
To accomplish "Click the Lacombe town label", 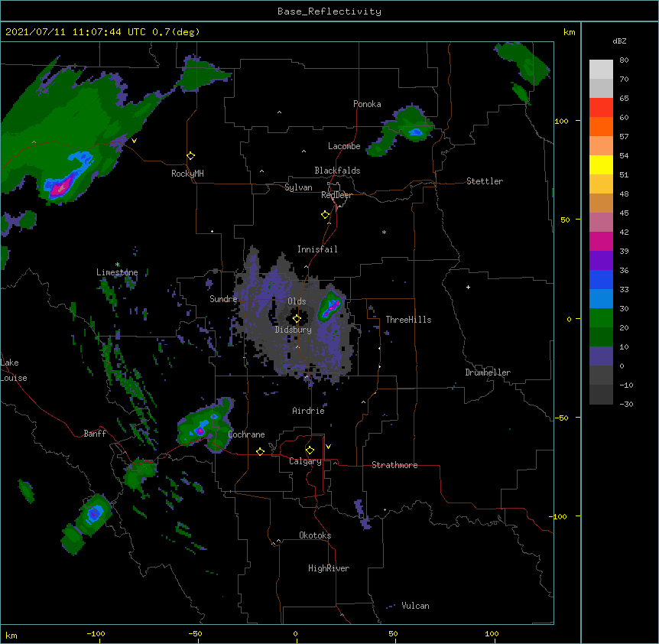I will (x=344, y=146).
